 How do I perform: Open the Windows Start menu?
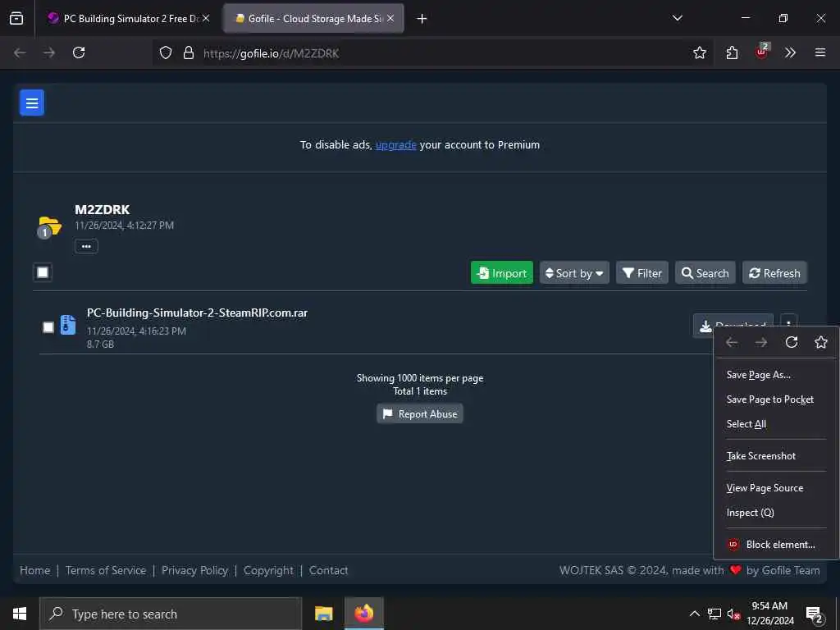[20, 614]
